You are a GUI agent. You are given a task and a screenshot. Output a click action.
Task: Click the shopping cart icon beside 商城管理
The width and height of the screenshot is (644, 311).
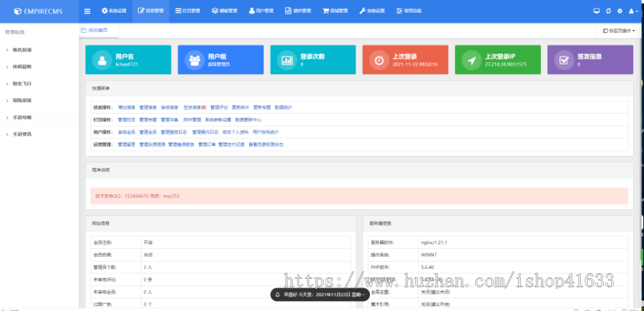pyautogui.click(x=326, y=11)
